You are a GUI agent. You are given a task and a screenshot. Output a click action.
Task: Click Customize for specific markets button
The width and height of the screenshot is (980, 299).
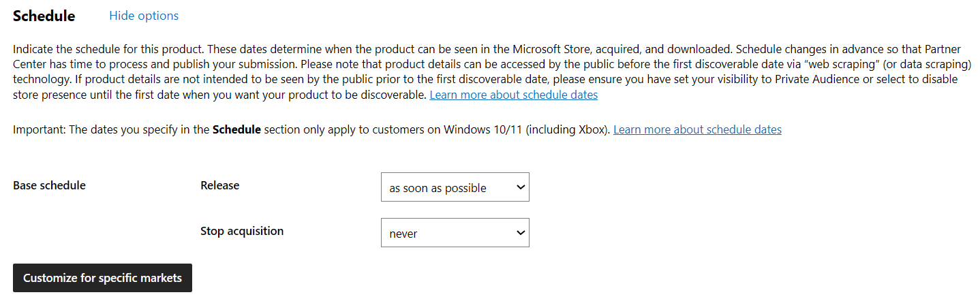[102, 278]
